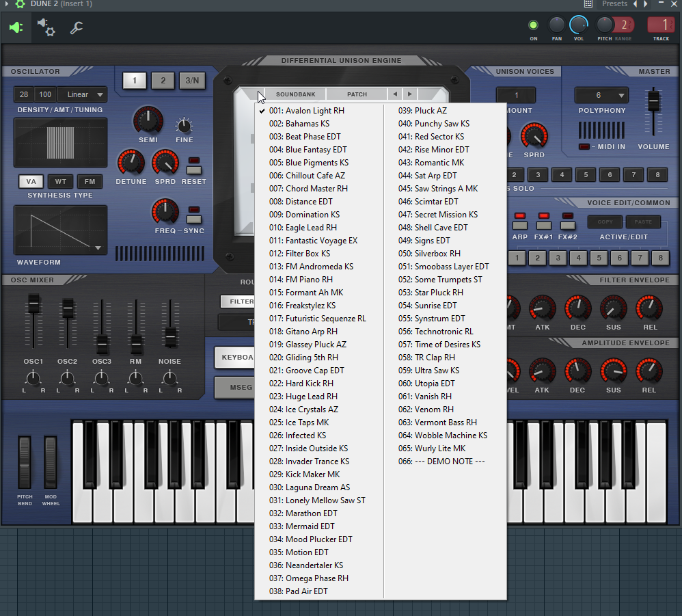
Task: Click the PASTE voice button
Action: [643, 222]
